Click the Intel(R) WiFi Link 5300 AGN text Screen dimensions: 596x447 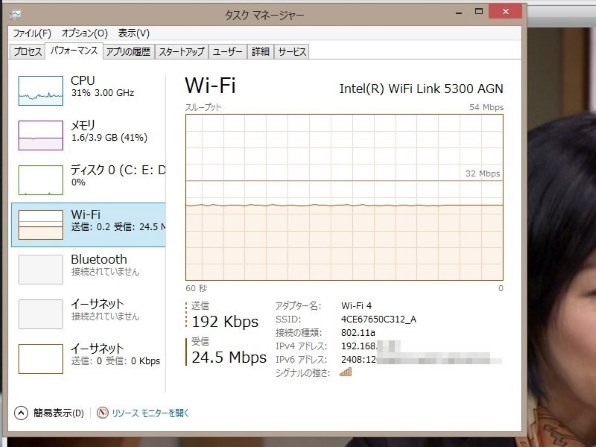pyautogui.click(x=421, y=89)
